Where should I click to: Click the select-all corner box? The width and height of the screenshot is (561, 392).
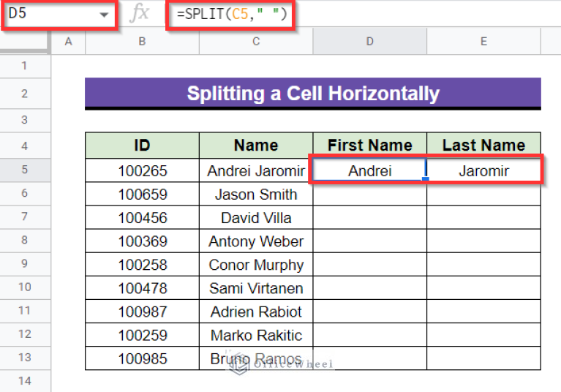tap(25, 42)
